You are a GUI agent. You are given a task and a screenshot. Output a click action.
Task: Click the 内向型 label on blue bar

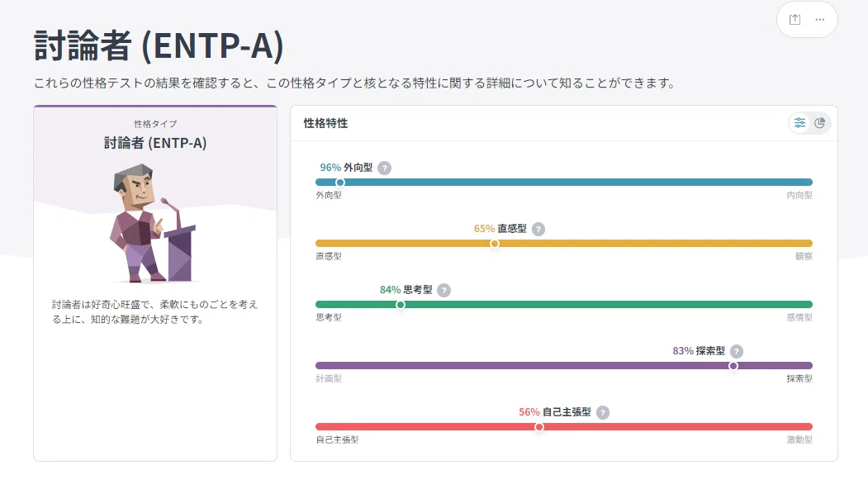[x=799, y=195]
